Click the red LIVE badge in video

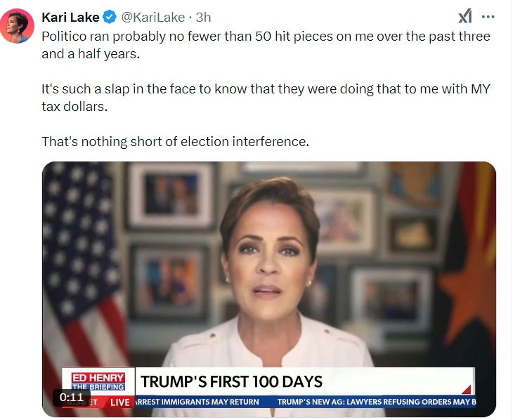coord(120,402)
